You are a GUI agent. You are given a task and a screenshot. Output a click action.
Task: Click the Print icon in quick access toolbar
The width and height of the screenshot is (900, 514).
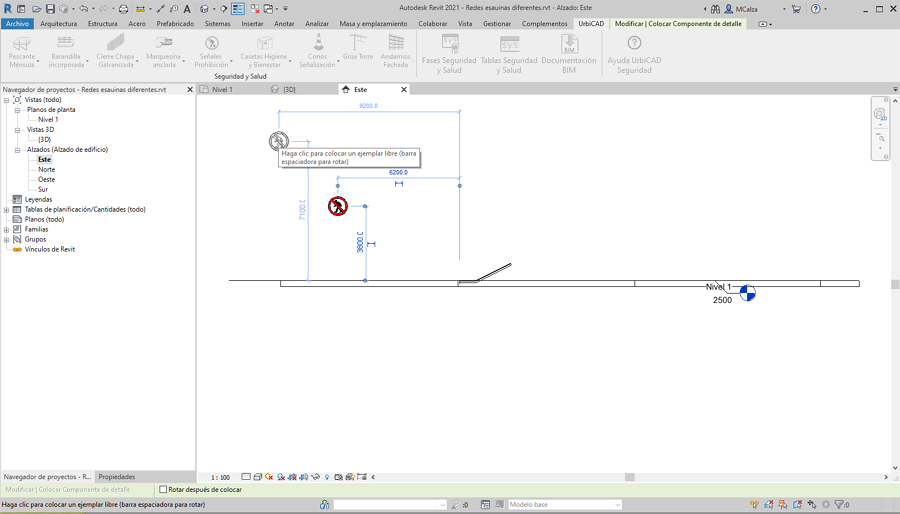pyautogui.click(x=124, y=9)
